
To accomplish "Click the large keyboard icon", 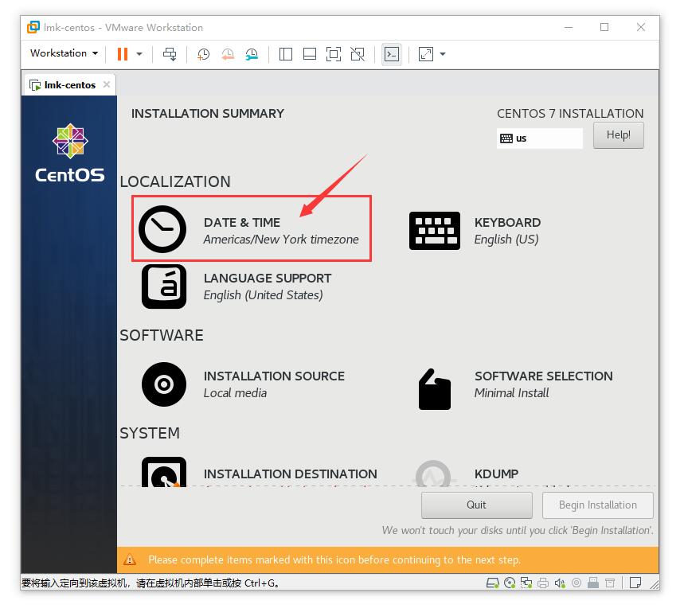I will (435, 231).
